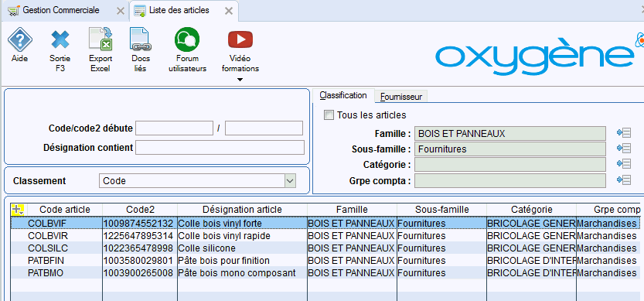The height and width of the screenshot is (301, 644).
Task: Click the Désignation contient field
Action: coord(220,147)
